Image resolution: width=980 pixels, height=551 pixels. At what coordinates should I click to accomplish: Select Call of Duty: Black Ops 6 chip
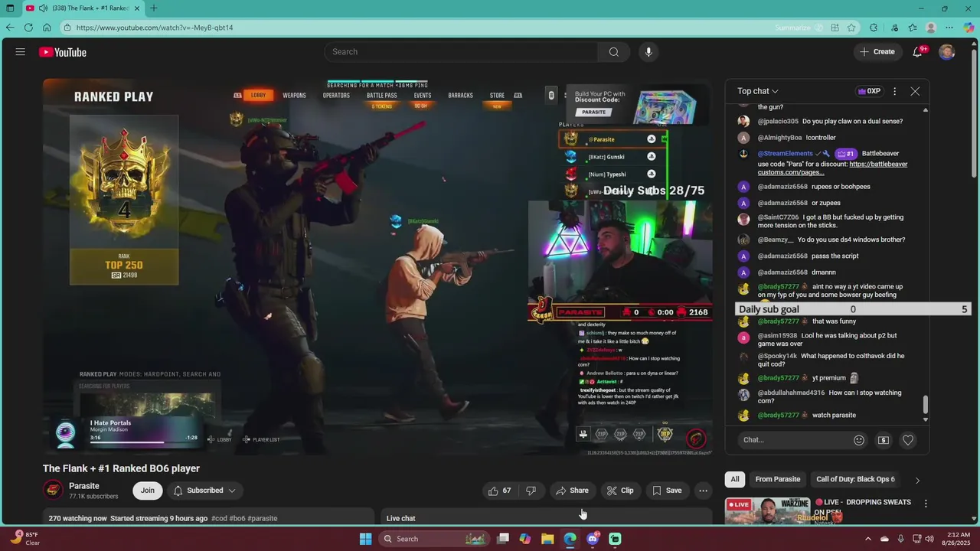tap(855, 479)
